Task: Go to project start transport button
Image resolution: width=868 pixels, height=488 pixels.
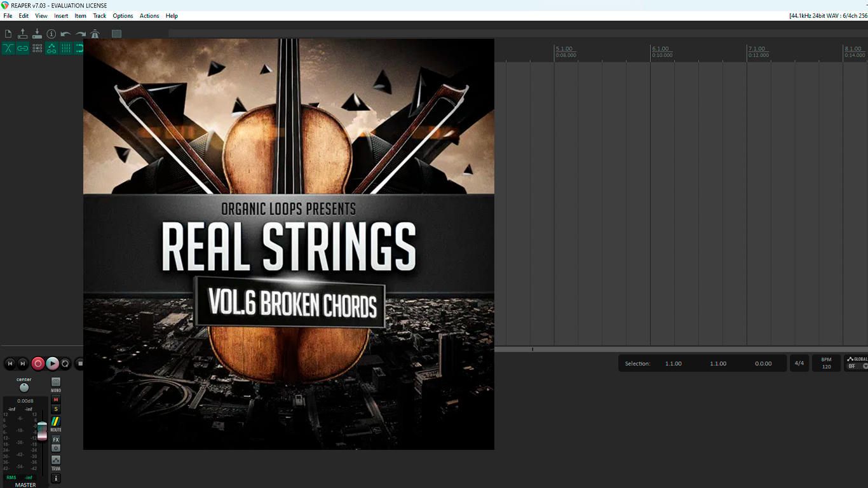Action: click(10, 363)
